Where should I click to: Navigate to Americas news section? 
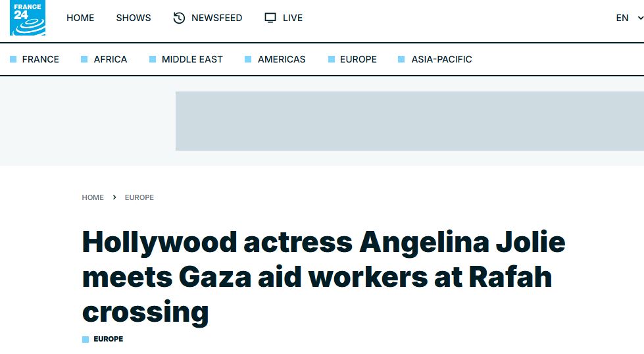point(282,59)
